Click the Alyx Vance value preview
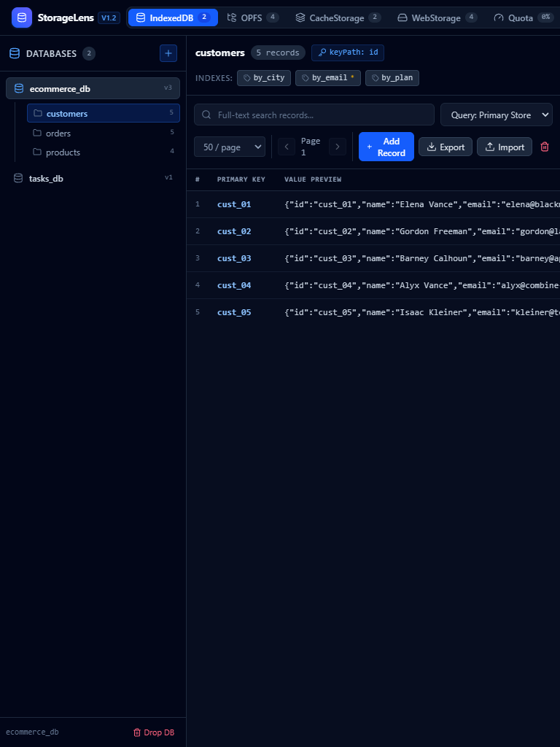The width and height of the screenshot is (560, 747). click(x=422, y=285)
